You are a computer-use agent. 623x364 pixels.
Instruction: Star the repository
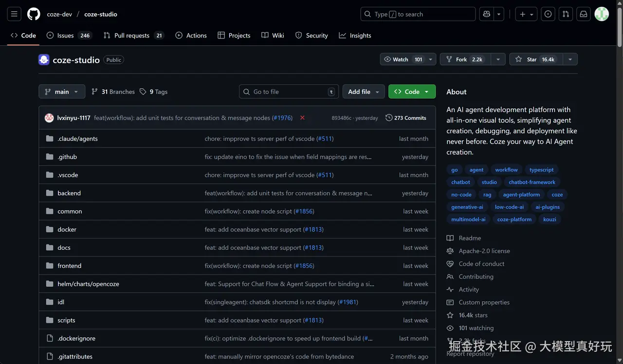pos(536,59)
